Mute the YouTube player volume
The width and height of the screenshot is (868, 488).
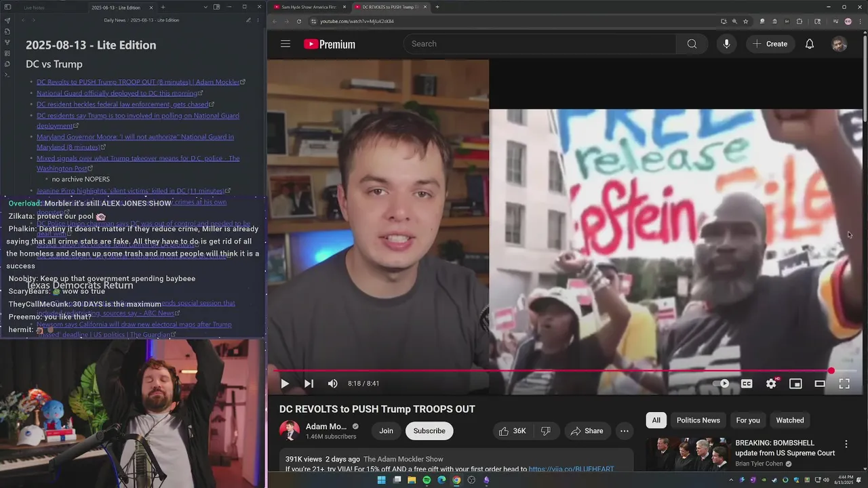coord(332,384)
